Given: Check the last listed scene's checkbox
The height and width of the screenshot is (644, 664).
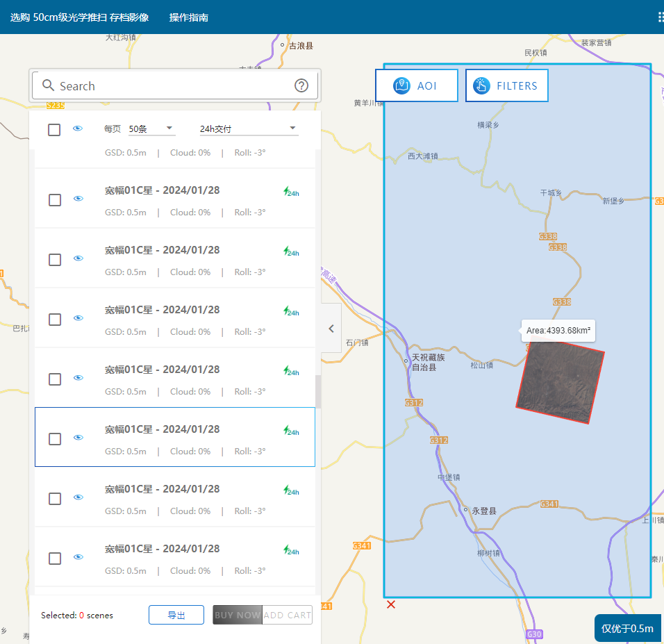Looking at the screenshot, I should coord(55,559).
